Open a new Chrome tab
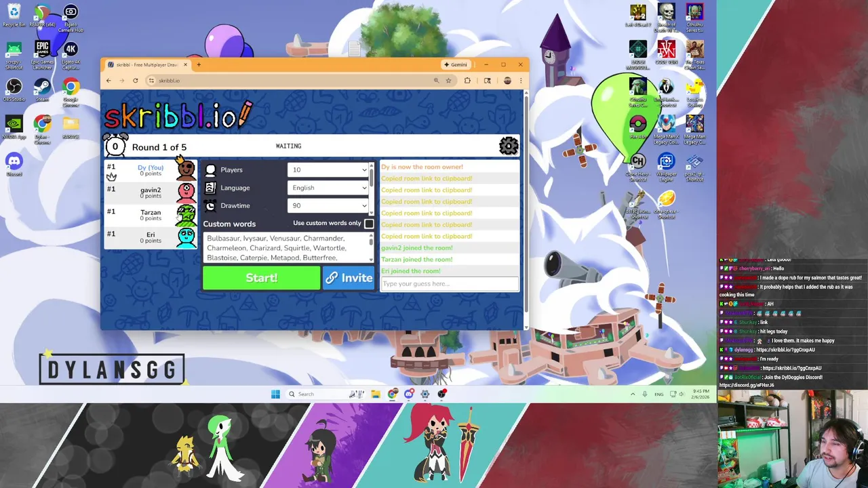 199,64
